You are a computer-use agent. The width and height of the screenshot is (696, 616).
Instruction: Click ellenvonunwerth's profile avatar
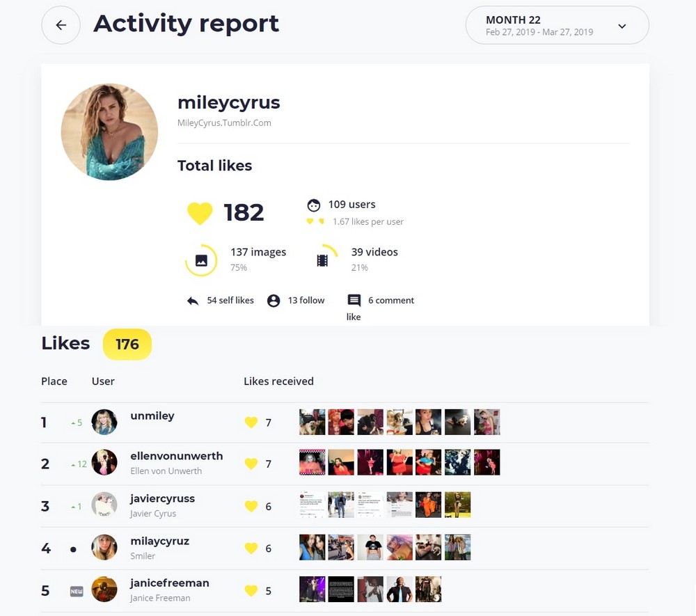[x=104, y=463]
